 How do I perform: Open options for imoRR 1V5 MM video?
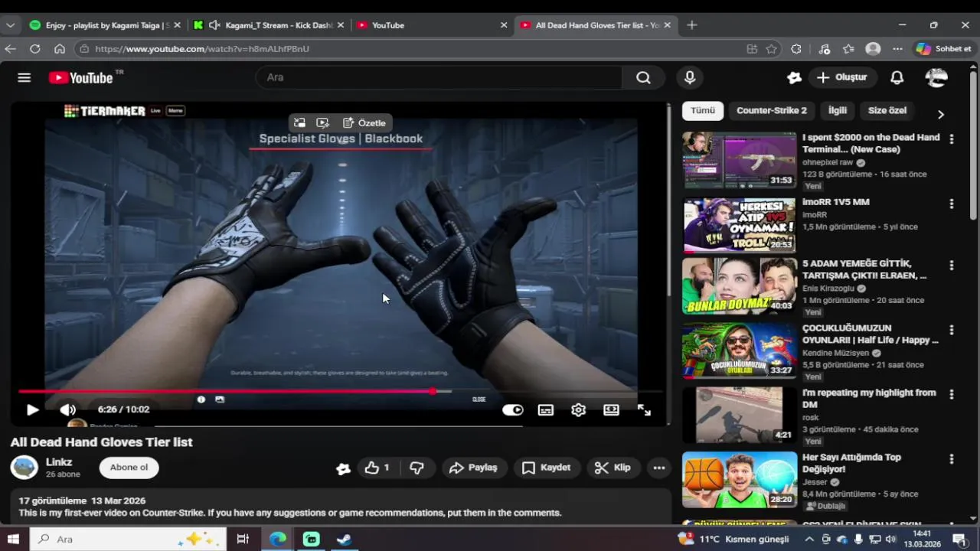pyautogui.click(x=951, y=204)
